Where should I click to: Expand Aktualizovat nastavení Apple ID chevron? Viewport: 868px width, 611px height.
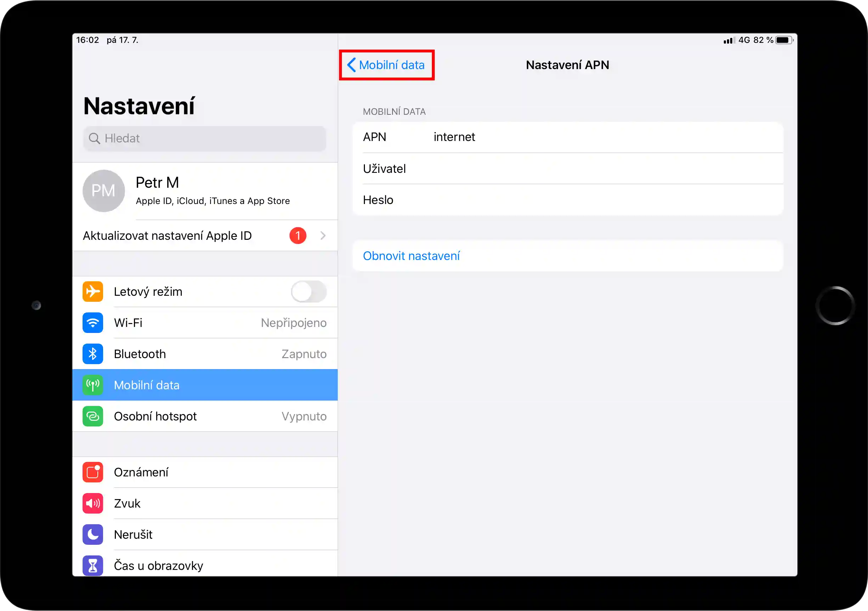(322, 236)
